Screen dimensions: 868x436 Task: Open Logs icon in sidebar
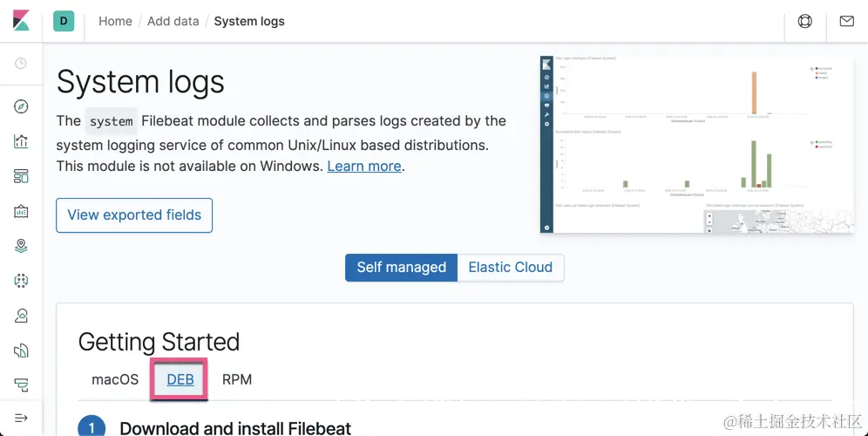tap(21, 351)
